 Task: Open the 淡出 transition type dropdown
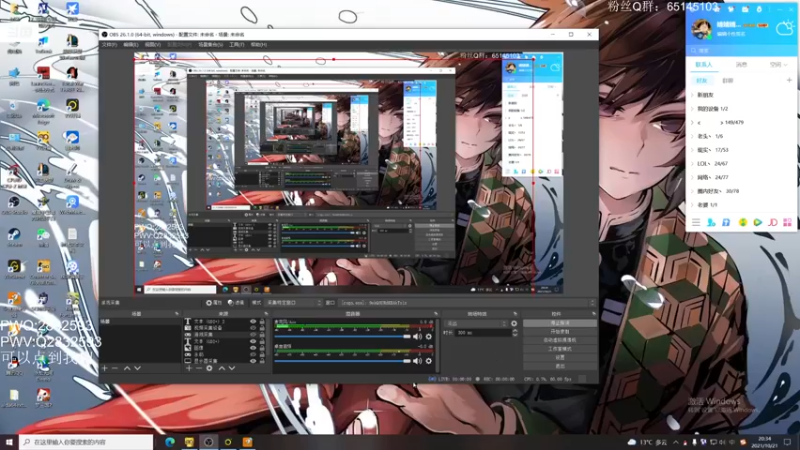click(x=477, y=323)
